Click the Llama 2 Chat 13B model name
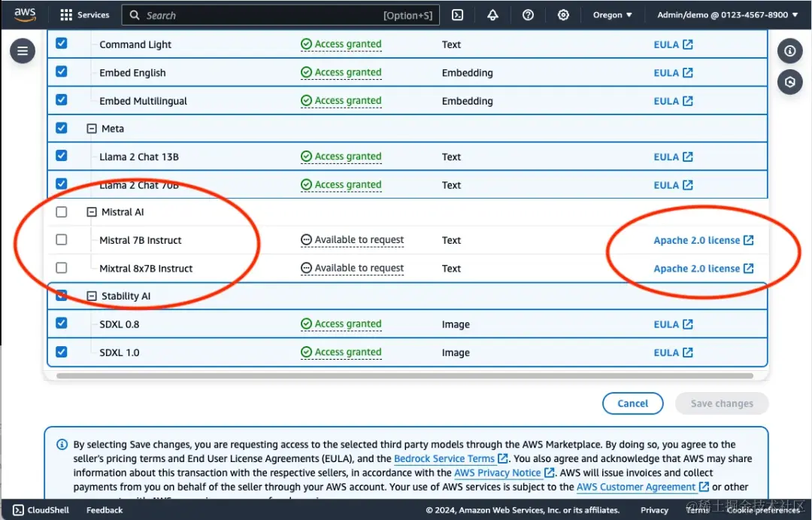 pyautogui.click(x=139, y=157)
